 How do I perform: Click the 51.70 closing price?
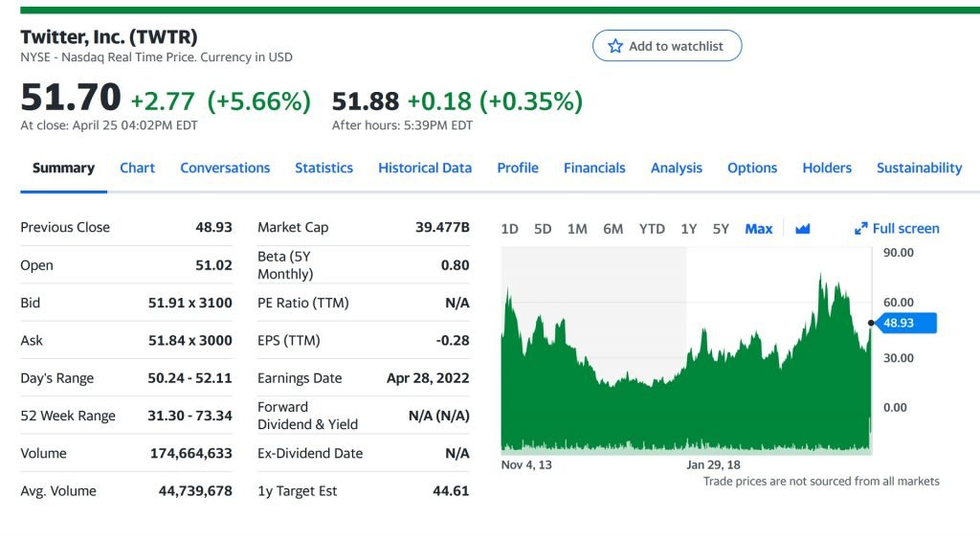tap(71, 98)
